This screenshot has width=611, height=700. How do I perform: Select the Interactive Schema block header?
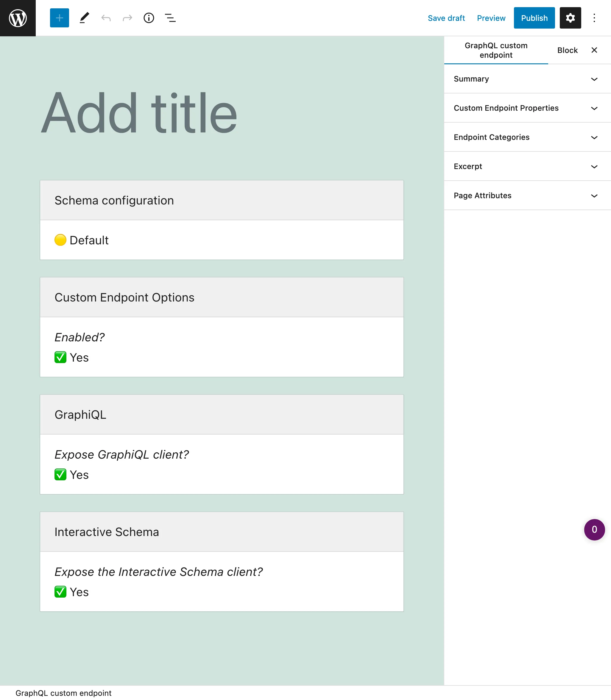tap(222, 532)
